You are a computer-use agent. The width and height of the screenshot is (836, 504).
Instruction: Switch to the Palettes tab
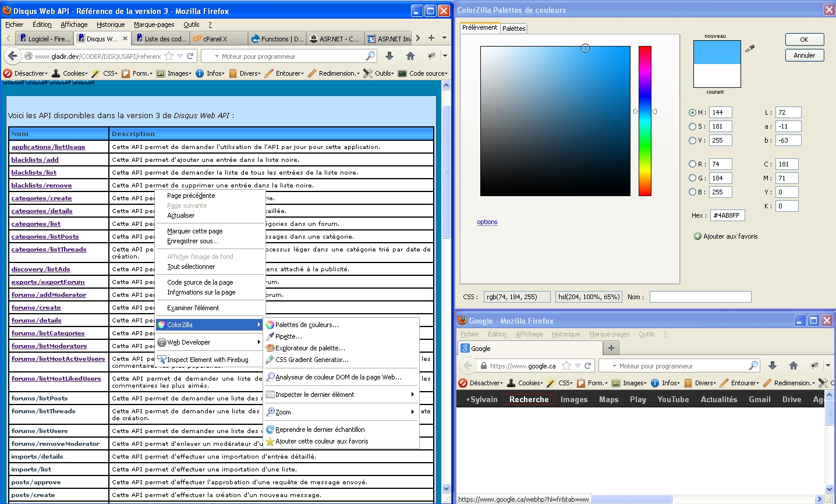tap(513, 28)
